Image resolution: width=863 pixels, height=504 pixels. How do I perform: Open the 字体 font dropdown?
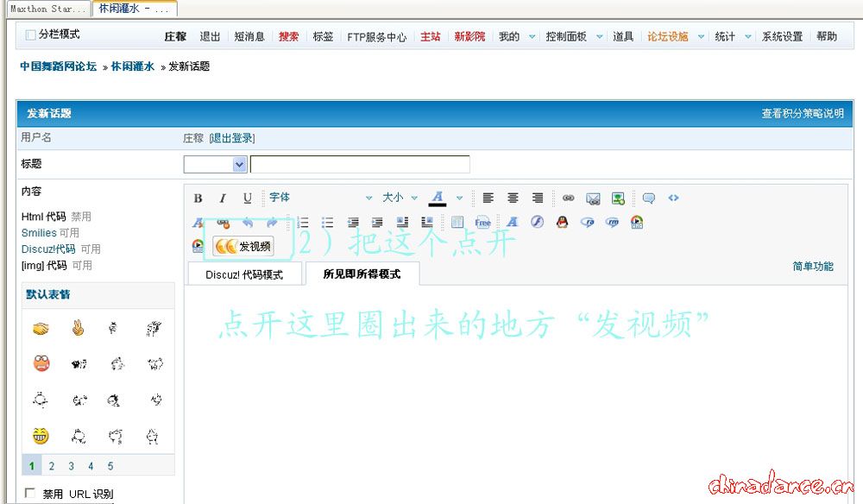click(319, 198)
